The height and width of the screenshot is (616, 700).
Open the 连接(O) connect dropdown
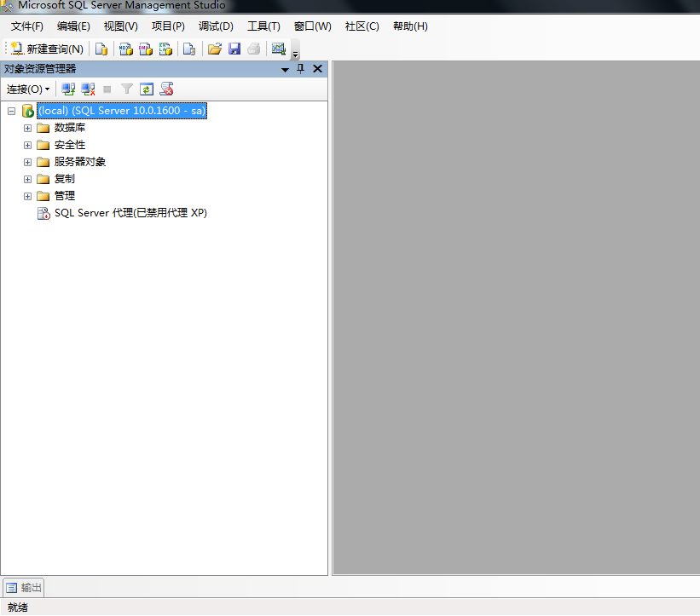(x=27, y=89)
